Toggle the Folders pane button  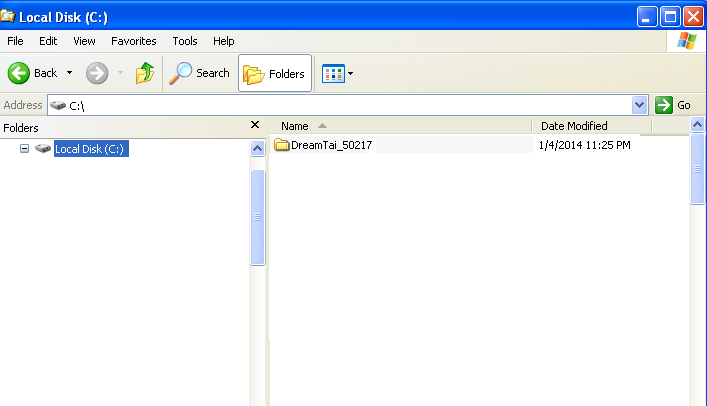click(x=275, y=74)
